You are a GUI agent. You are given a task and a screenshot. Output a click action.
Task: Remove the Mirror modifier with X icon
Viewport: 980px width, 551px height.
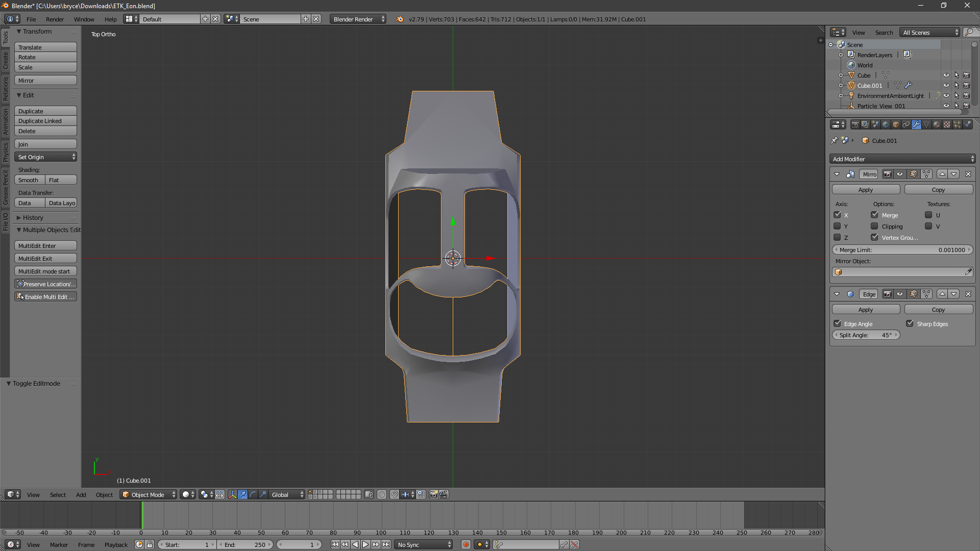click(968, 174)
